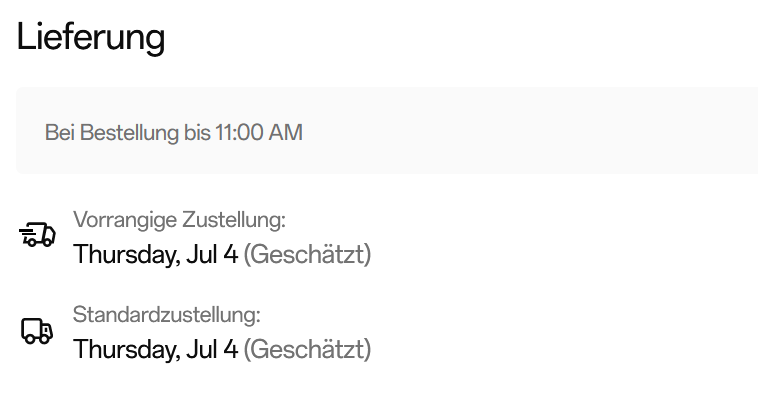758x411 pixels.
Task: Click "Thursday" in the standard delivery date
Action: coord(126,350)
